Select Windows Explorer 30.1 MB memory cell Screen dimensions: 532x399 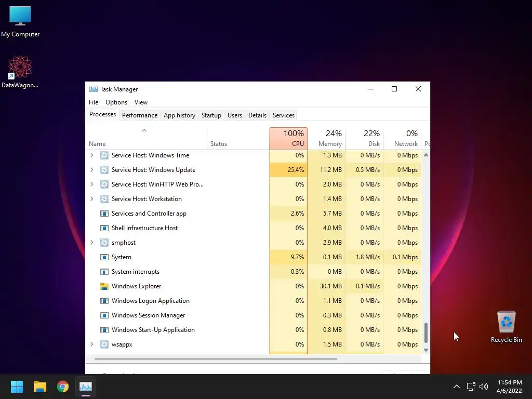tap(326, 286)
